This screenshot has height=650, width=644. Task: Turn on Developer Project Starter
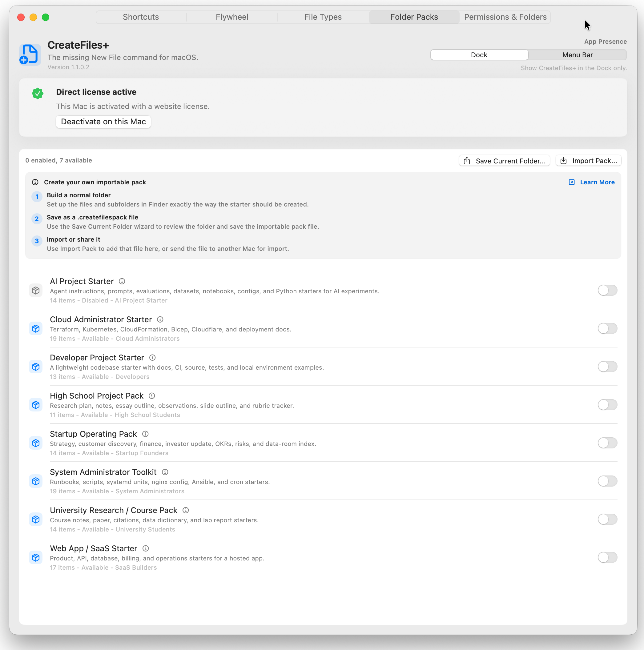point(607,367)
